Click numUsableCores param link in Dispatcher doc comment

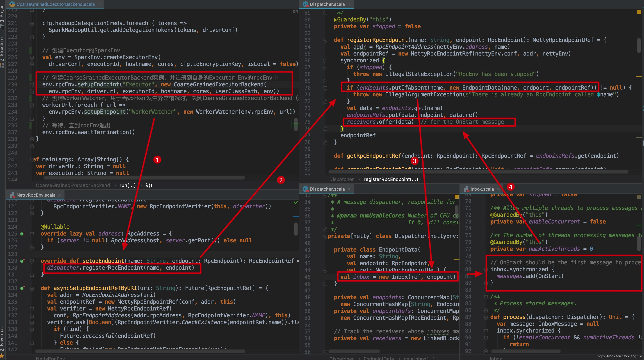pos(382,216)
